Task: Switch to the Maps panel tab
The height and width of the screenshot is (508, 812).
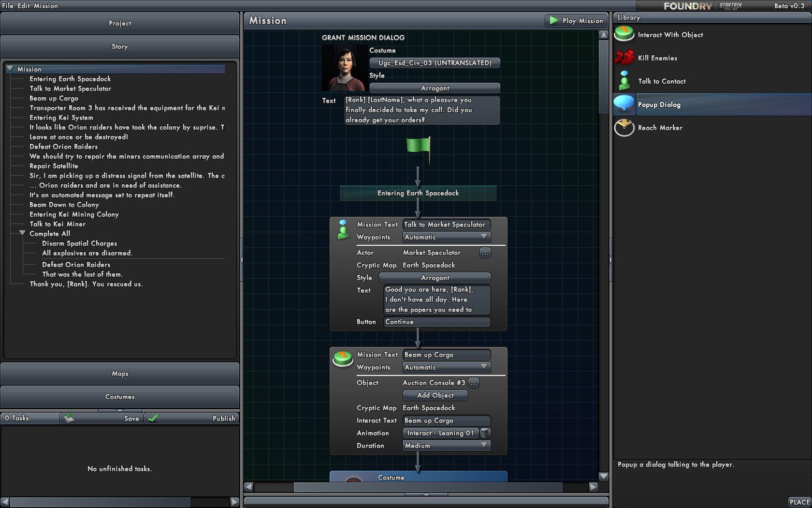Action: point(120,374)
